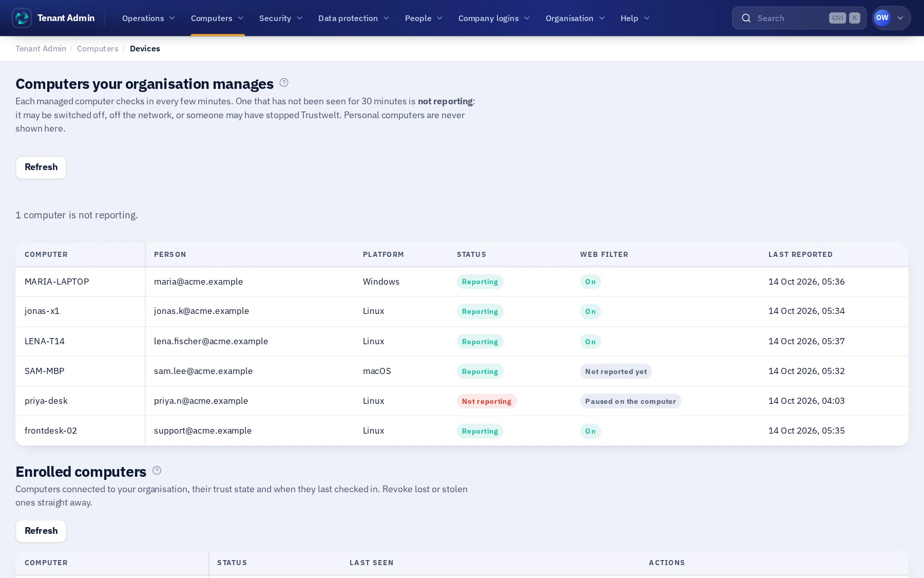Expand the user account chevron

click(x=900, y=18)
